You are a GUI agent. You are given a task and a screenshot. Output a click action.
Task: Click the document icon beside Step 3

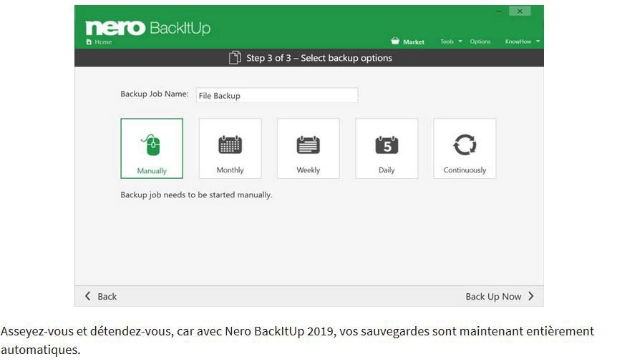235,58
